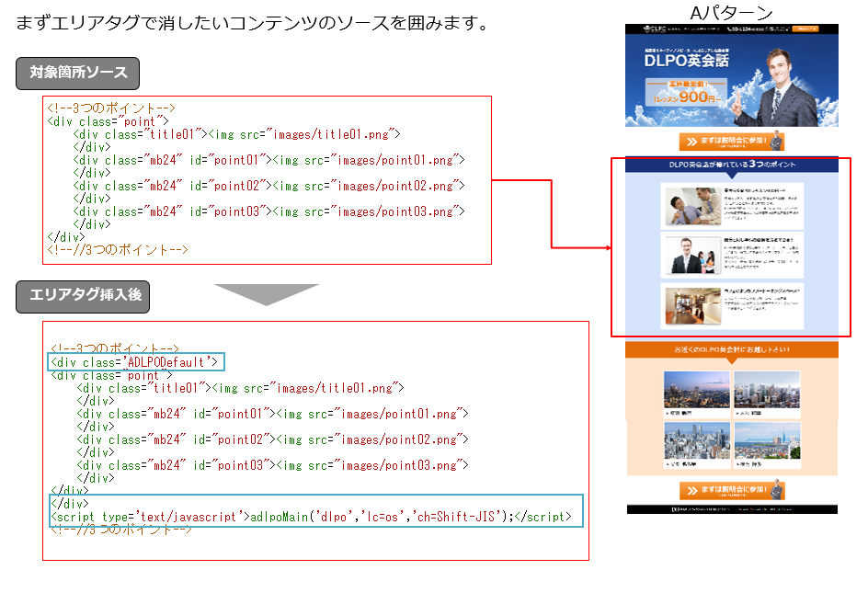Click the <div class="point"> line in the source block under 対象箇所ソース
868x593 pixels.
pos(108,121)
